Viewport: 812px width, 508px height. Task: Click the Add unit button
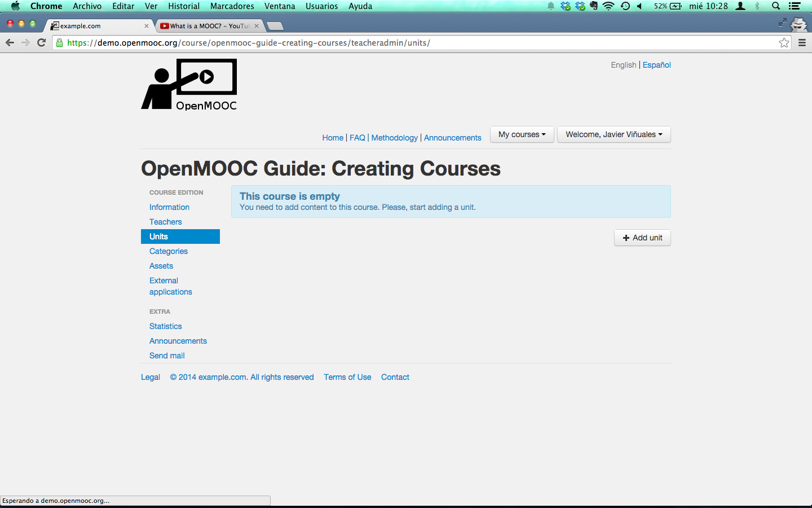[x=642, y=238]
